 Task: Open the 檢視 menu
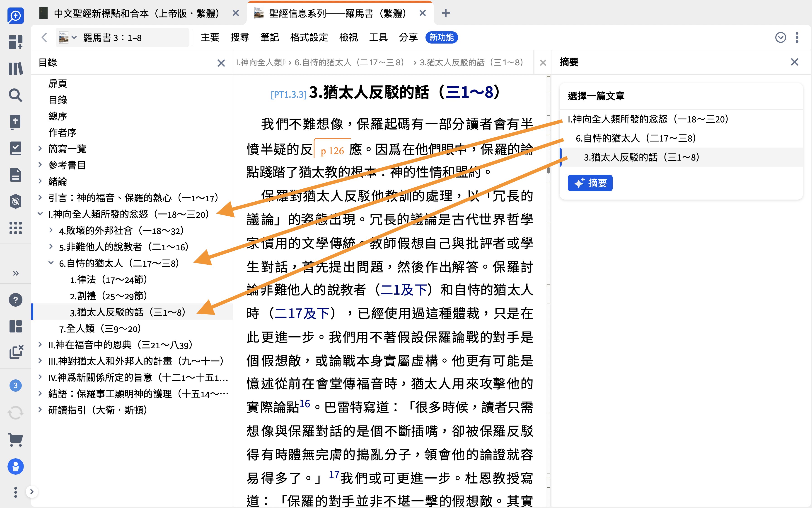(349, 37)
